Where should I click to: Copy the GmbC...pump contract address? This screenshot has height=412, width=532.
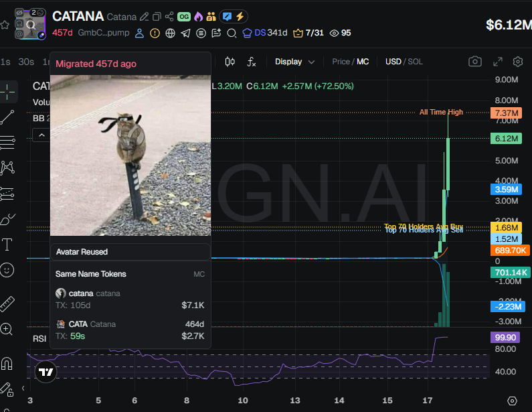104,33
